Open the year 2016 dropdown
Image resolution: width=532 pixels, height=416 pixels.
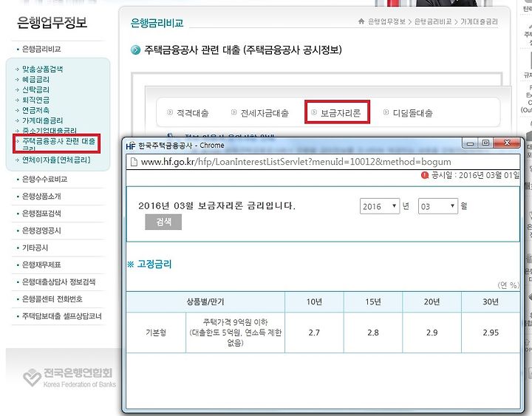380,206
